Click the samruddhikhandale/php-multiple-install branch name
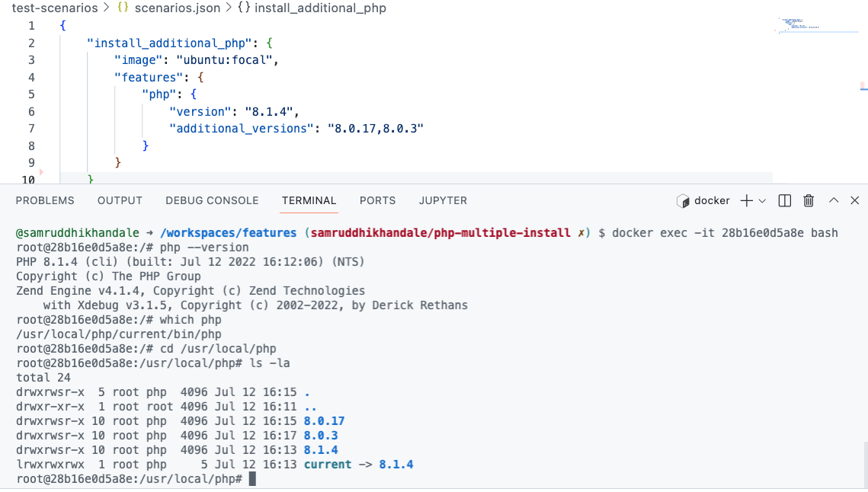The image size is (868, 492). [440, 233]
